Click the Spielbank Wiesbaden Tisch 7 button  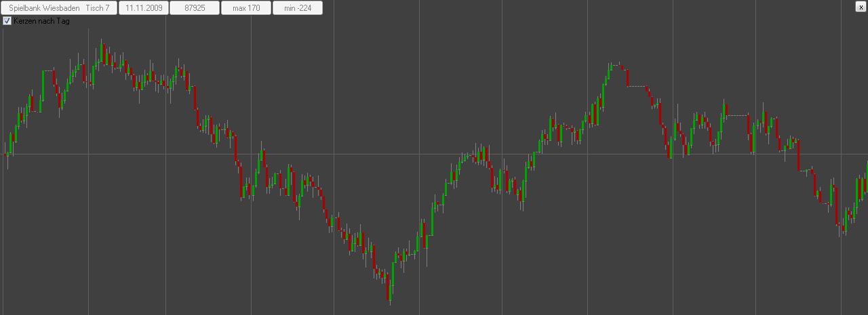pos(59,7)
